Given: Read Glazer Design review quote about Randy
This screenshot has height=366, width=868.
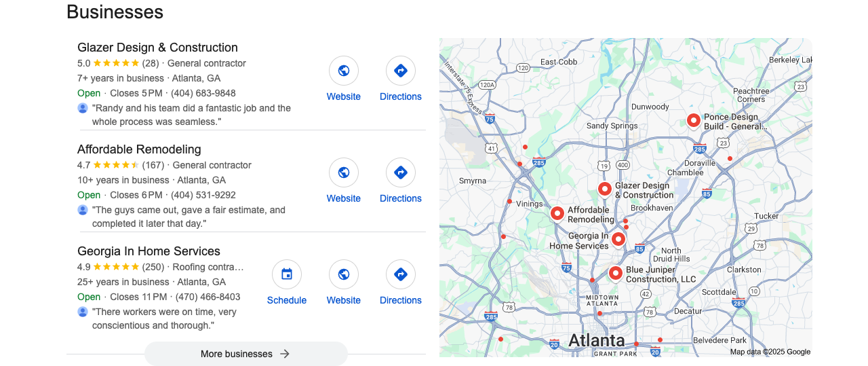Looking at the screenshot, I should 191,115.
